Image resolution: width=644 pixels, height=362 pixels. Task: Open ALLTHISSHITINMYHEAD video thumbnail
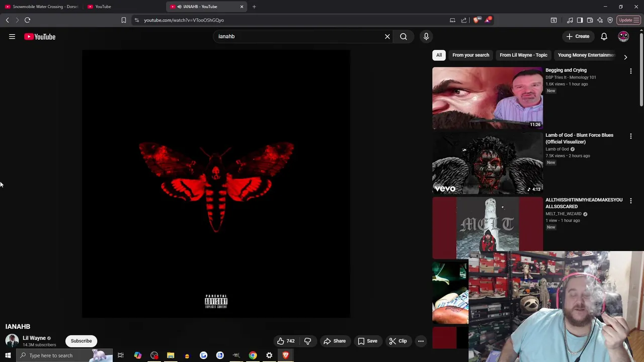coord(488,228)
